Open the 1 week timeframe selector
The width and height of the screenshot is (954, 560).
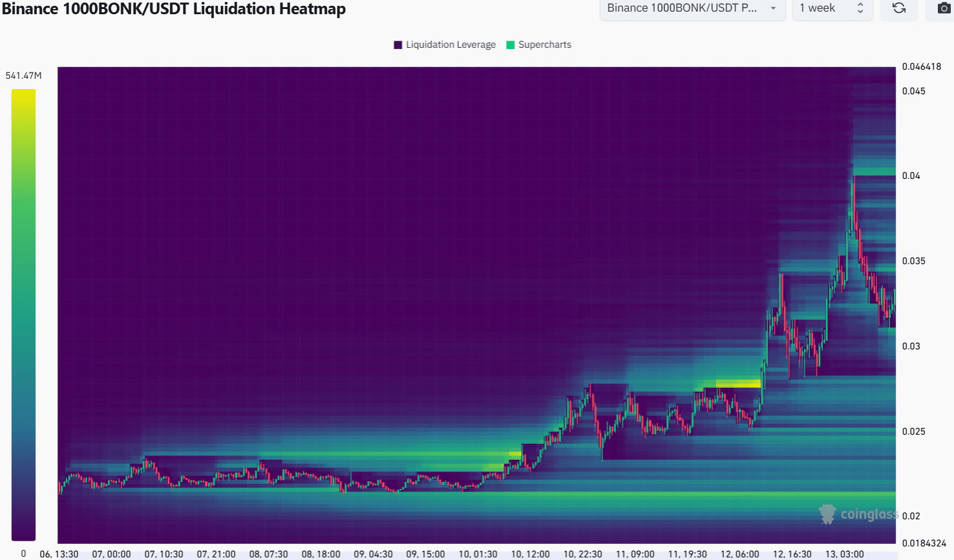click(832, 8)
